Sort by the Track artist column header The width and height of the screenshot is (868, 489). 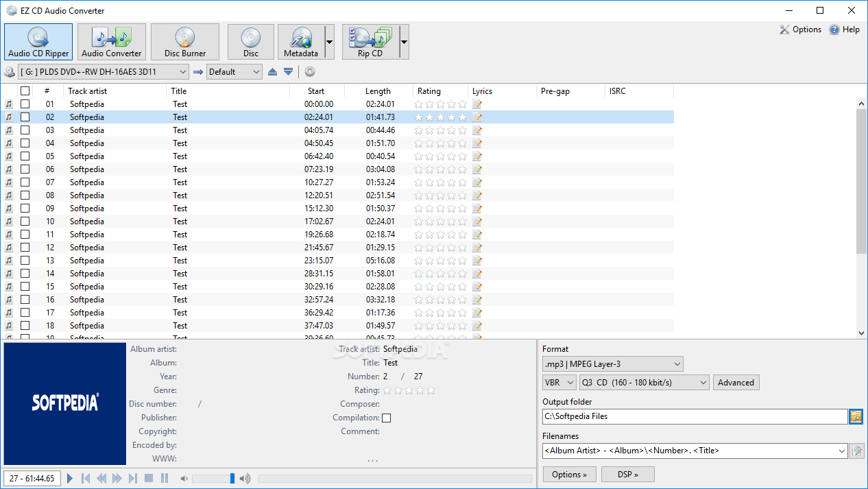(x=114, y=91)
